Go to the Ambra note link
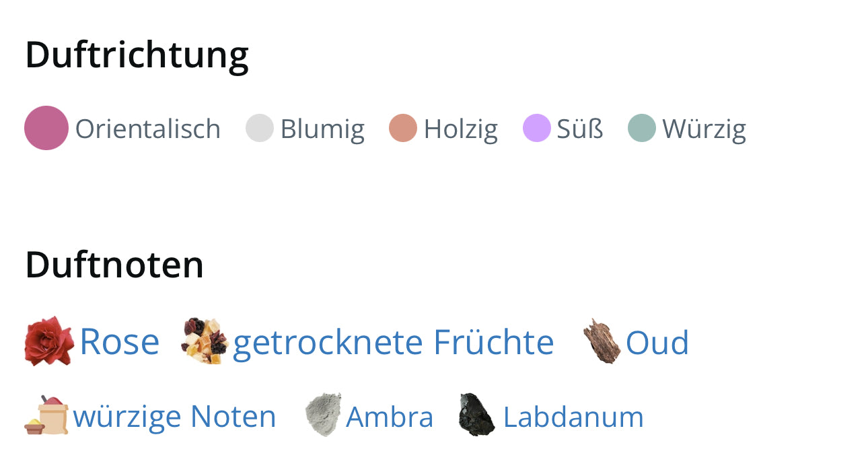868x474 pixels. pos(390,417)
